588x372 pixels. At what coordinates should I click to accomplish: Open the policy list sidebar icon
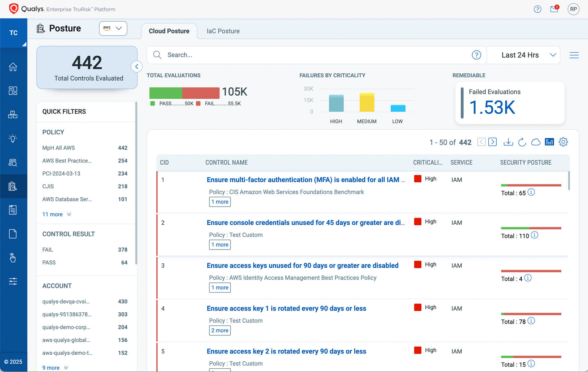[13, 210]
